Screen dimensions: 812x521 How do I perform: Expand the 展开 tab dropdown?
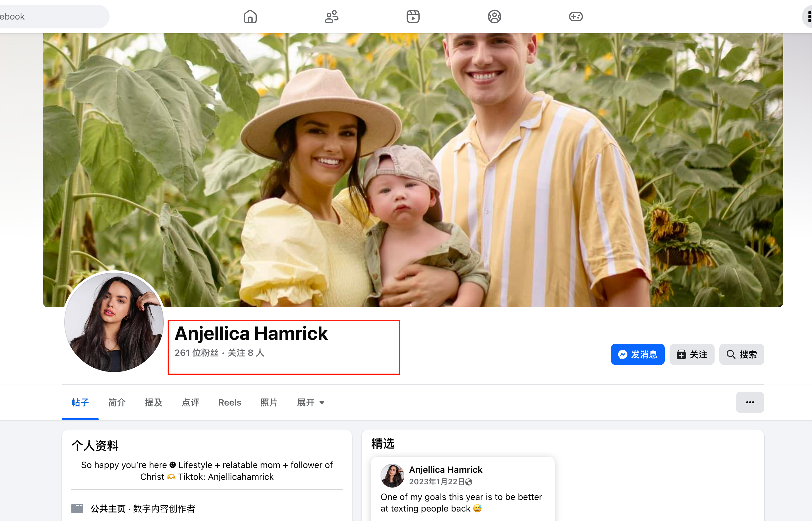[x=310, y=402]
